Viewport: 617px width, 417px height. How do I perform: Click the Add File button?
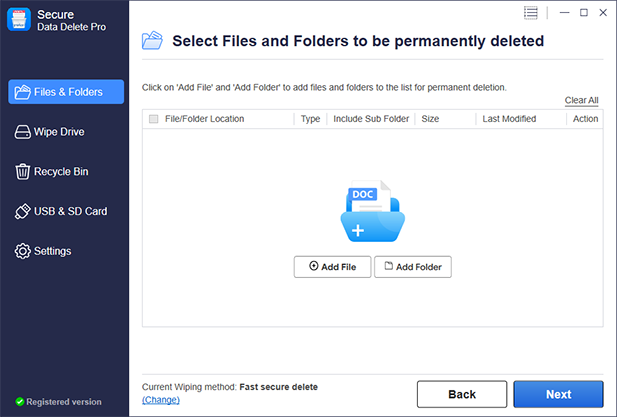332,267
